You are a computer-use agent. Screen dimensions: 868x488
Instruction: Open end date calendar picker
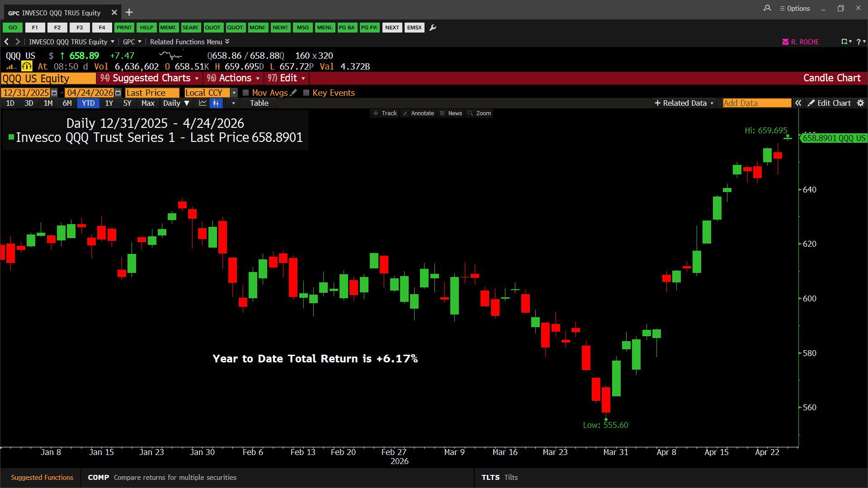(x=118, y=93)
